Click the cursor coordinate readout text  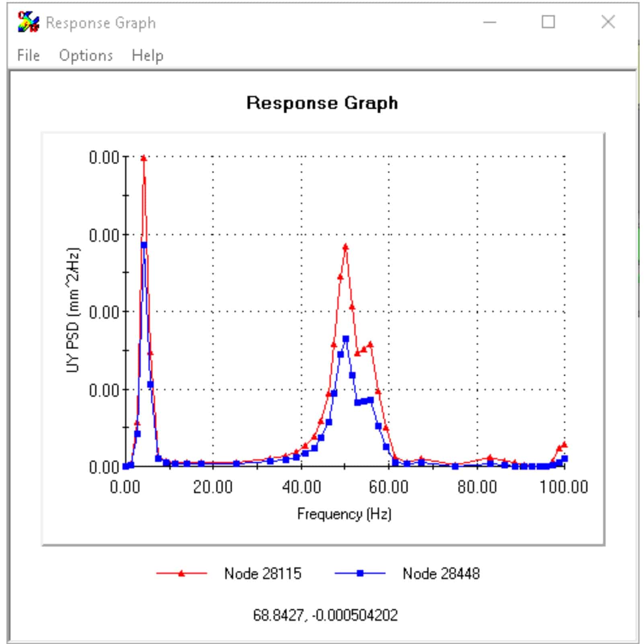325,615
